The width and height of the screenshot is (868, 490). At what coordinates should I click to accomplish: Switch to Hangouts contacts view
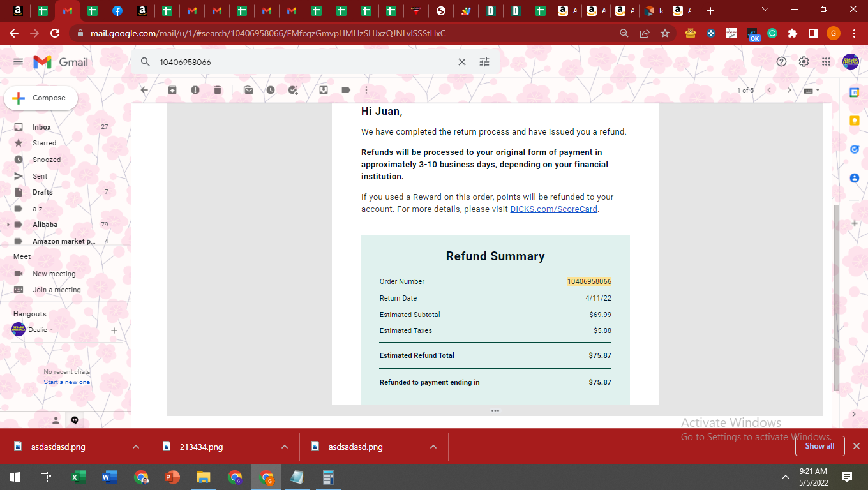click(56, 420)
